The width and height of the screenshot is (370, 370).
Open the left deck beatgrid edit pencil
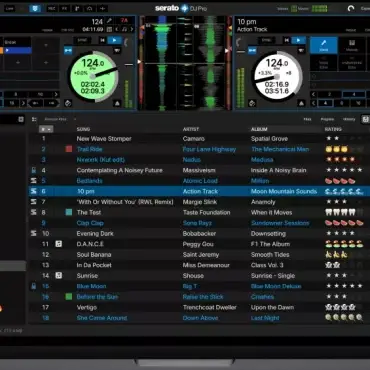tap(109, 21)
